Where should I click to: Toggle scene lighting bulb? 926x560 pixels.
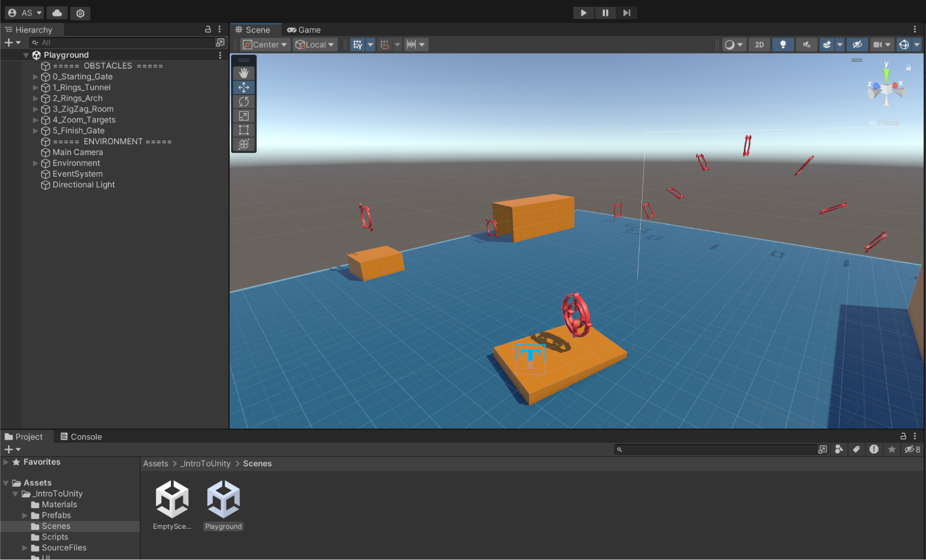point(782,44)
